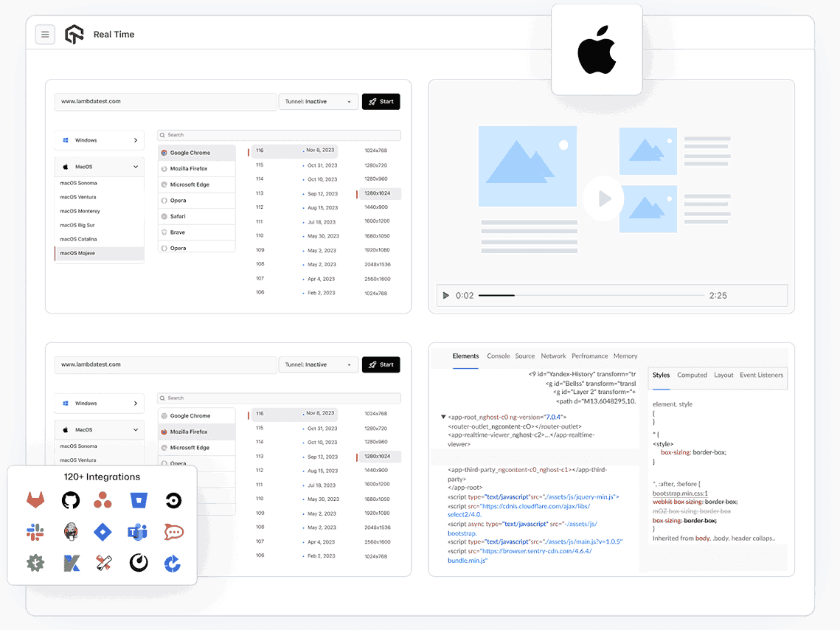Focus the lower www.lambdatest.com URL field
Screen dimensions: 840x630
(165, 365)
